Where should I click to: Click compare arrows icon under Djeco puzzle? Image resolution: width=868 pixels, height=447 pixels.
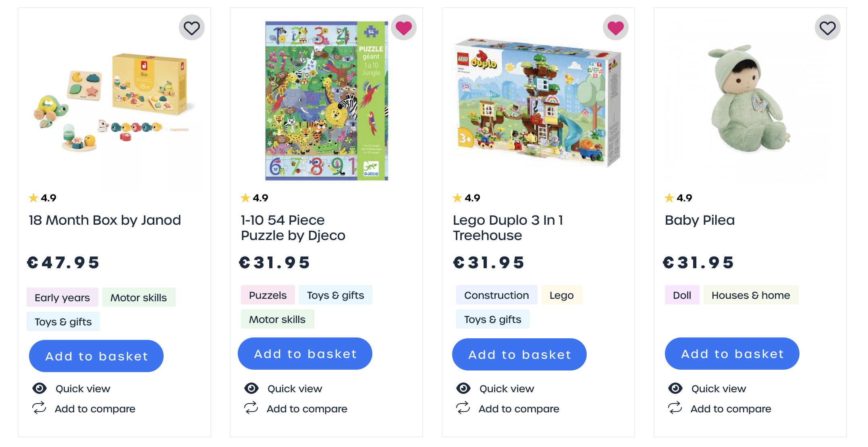click(x=251, y=408)
